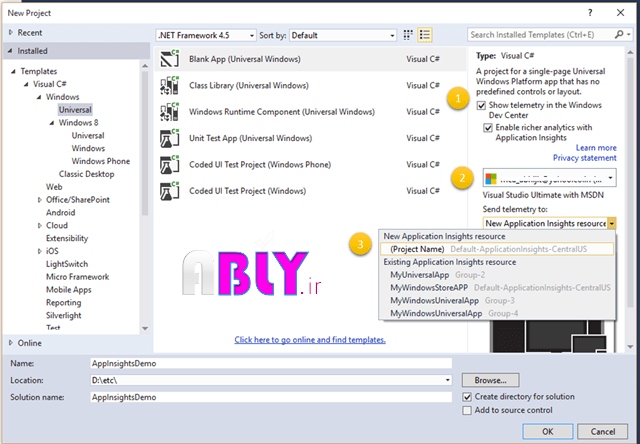Collapse the Installed section
The height and width of the screenshot is (444, 640).
(10, 51)
